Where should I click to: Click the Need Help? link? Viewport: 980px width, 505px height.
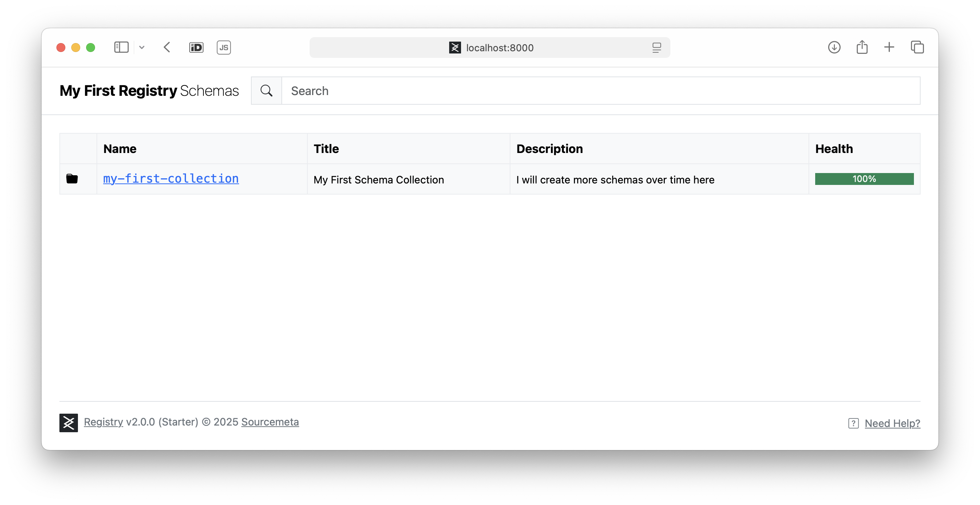click(892, 423)
